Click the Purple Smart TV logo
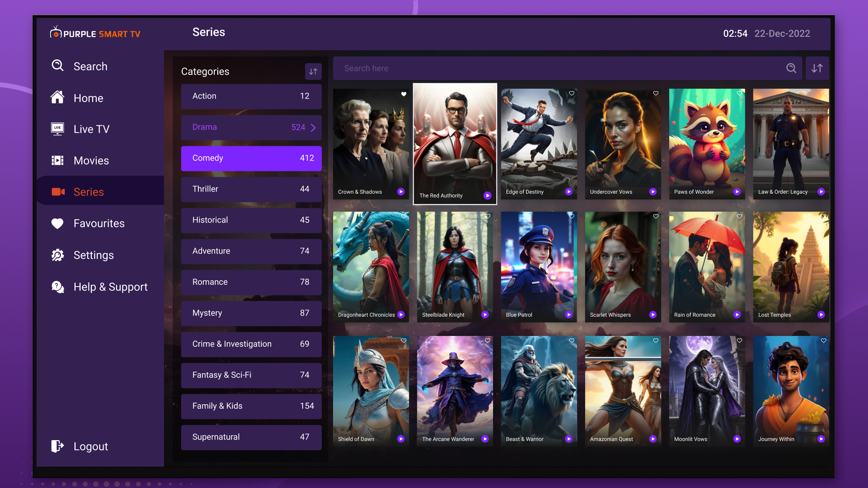 click(95, 33)
